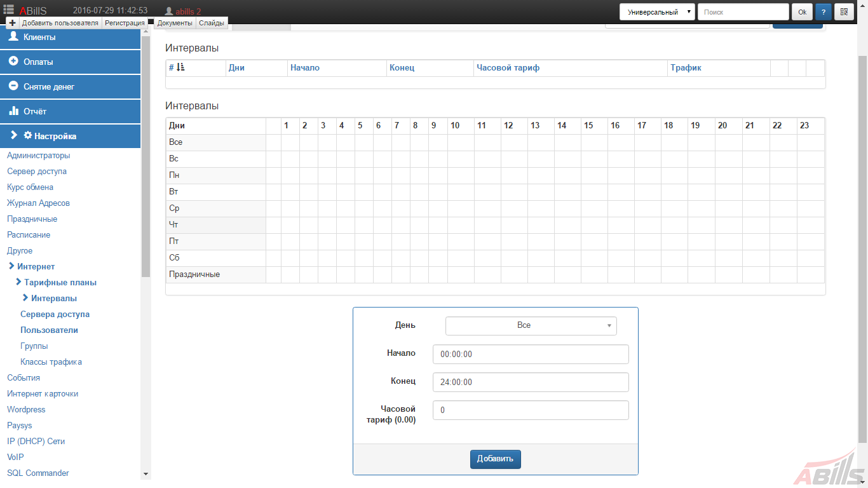Viewport: 868px width, 488px height.
Task: Focus the Начало time input field
Action: [531, 355]
